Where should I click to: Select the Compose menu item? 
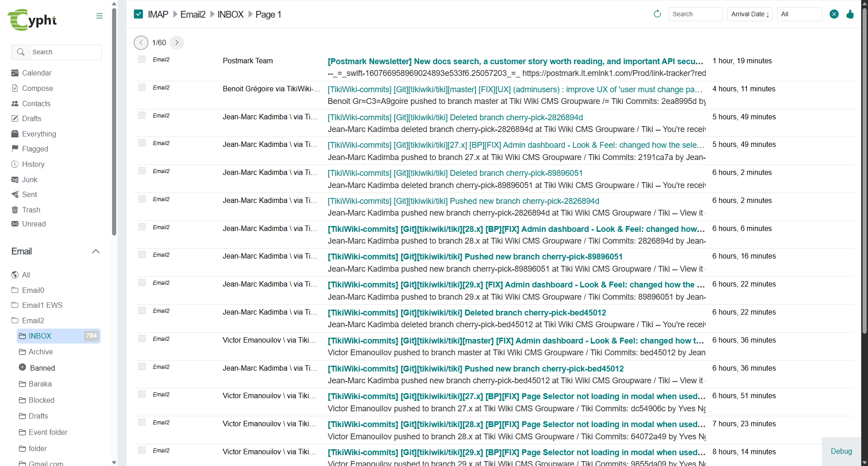tap(38, 88)
